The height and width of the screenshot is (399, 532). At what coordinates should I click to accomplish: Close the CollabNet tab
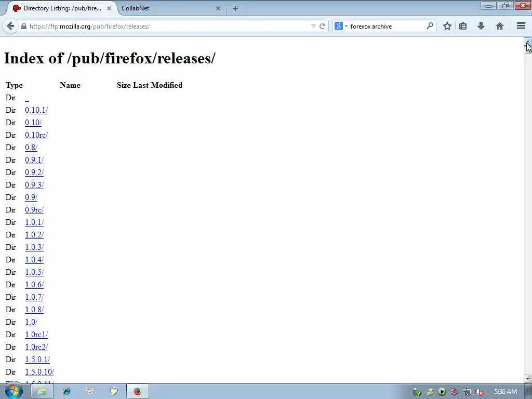click(x=218, y=8)
